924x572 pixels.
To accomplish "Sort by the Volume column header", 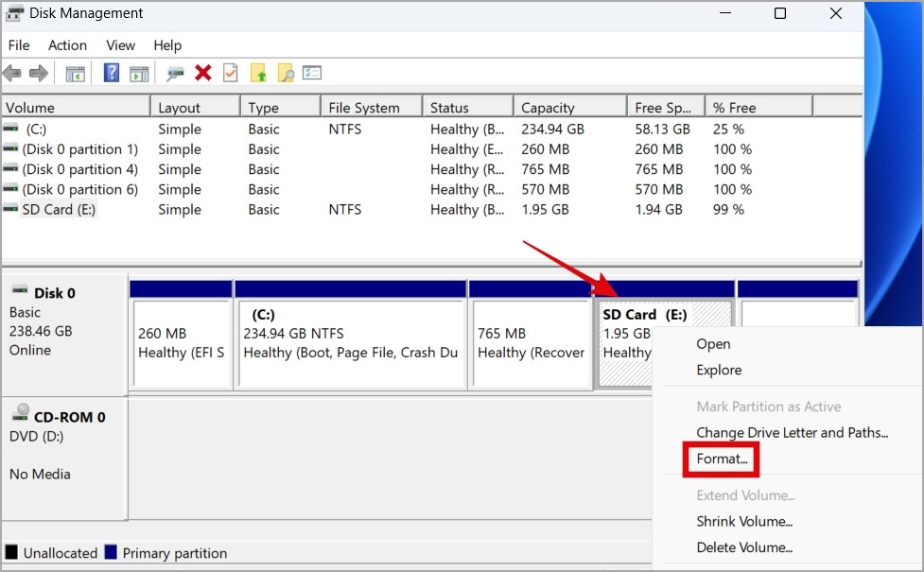I will point(76,107).
